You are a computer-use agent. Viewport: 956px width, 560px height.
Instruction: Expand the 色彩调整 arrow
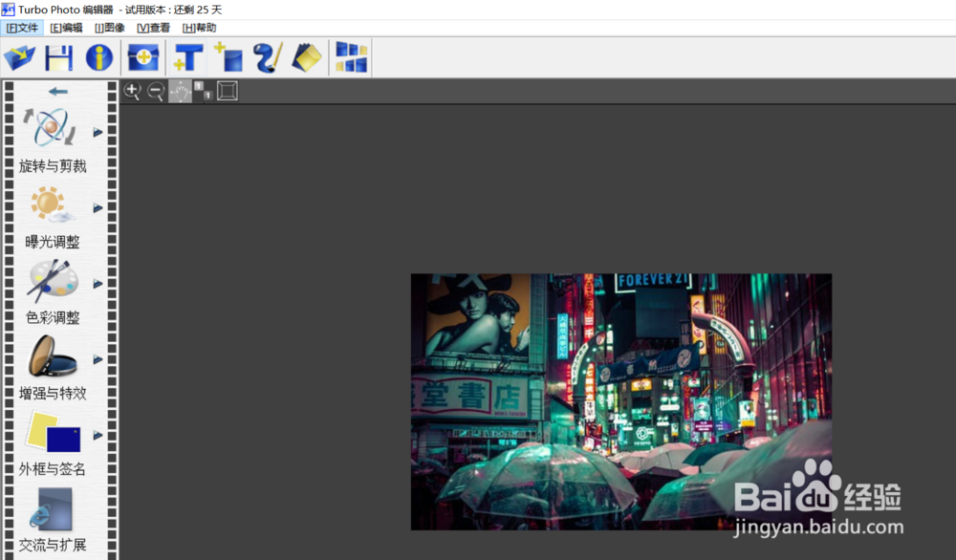click(x=98, y=284)
